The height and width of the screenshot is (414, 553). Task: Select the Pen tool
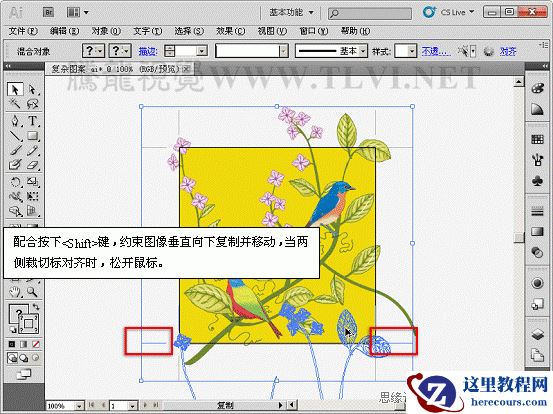click(x=15, y=121)
